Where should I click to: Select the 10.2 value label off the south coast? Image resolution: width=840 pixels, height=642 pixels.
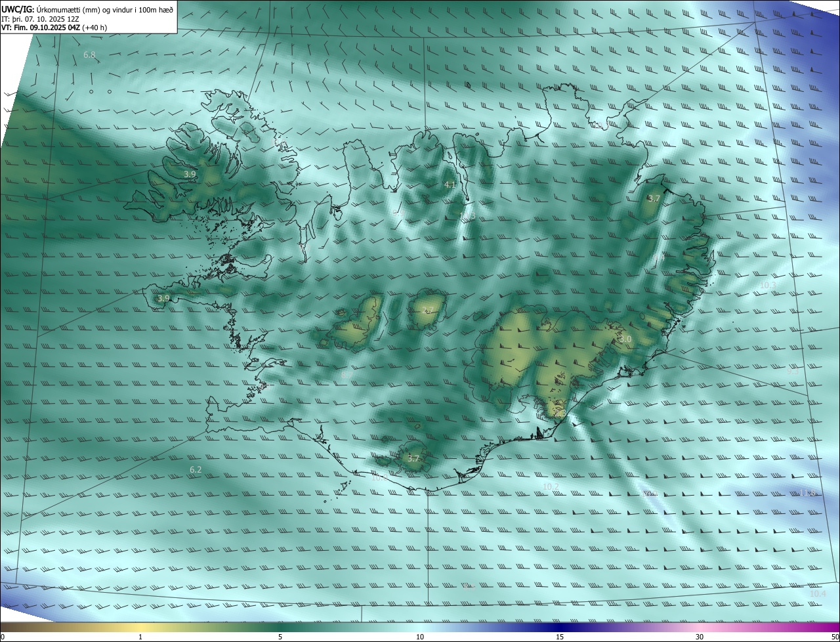coord(551,486)
